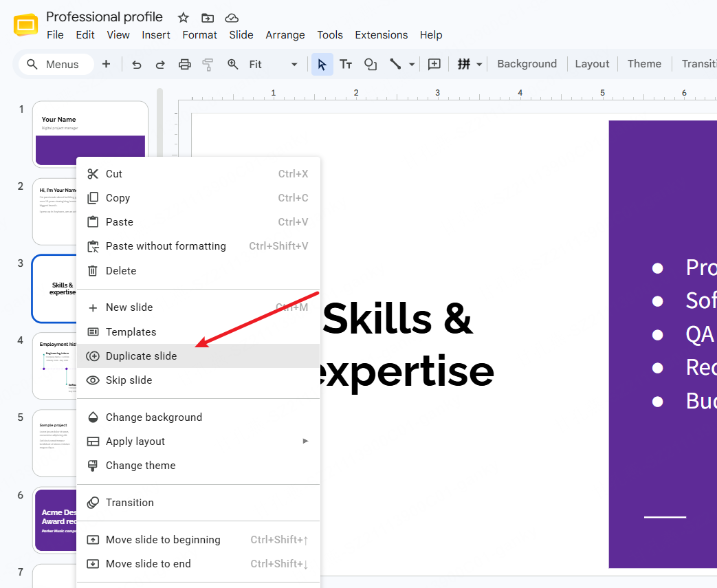
Task: Choose Move slide to end
Action: [x=199, y=564]
